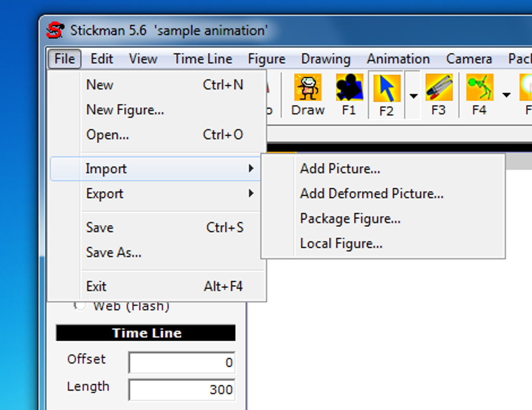Open dropdown arrow next to F2 tool
Screen dimensions: 532x410
pos(413,95)
